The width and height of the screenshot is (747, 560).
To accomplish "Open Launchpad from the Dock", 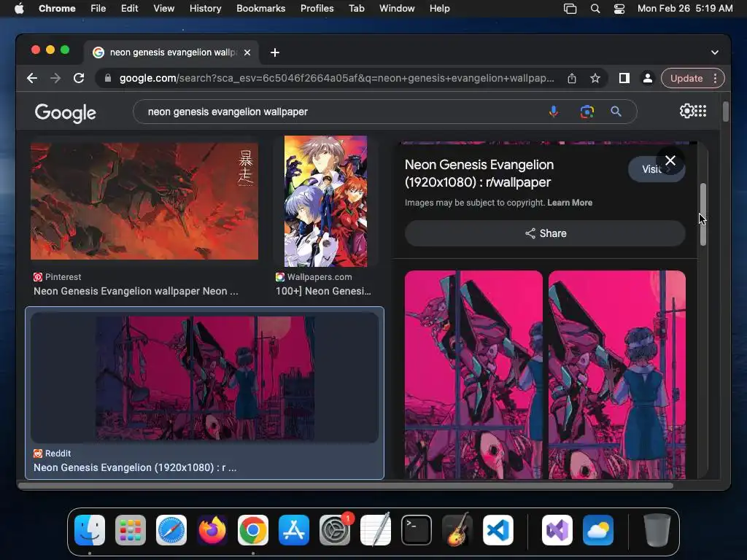I will pos(131,530).
